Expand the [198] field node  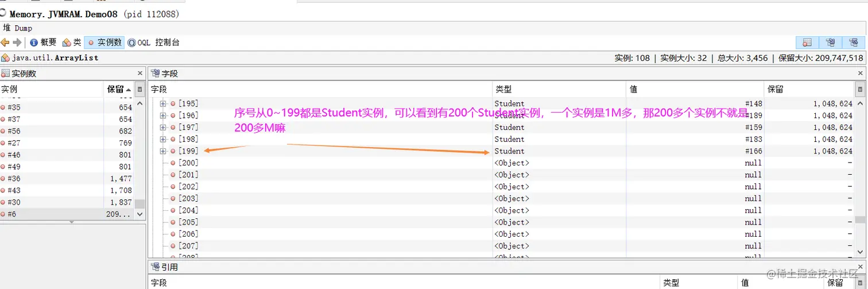coord(163,139)
